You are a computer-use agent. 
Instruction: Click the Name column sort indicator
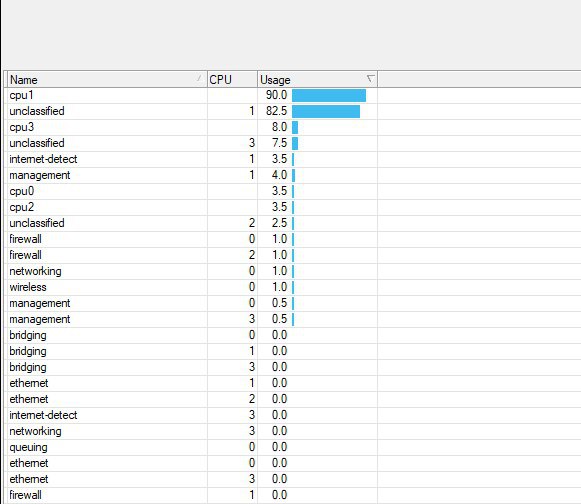(x=199, y=78)
